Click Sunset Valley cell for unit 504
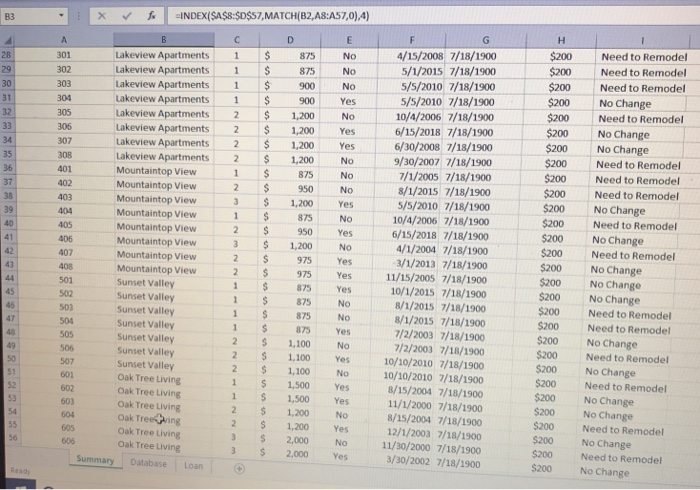The width and height of the screenshot is (700, 490). pyautogui.click(x=146, y=324)
